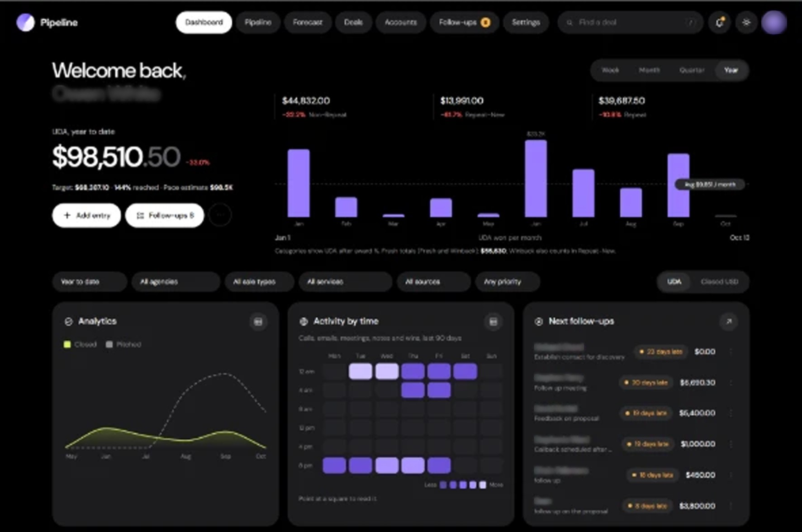
Task: Open the Any priority filter
Action: point(508,281)
